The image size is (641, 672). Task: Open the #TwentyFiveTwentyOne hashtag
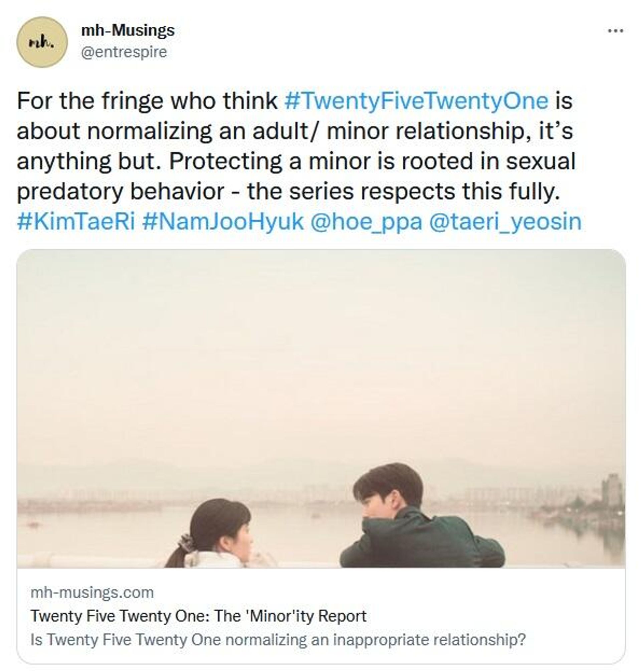(416, 101)
